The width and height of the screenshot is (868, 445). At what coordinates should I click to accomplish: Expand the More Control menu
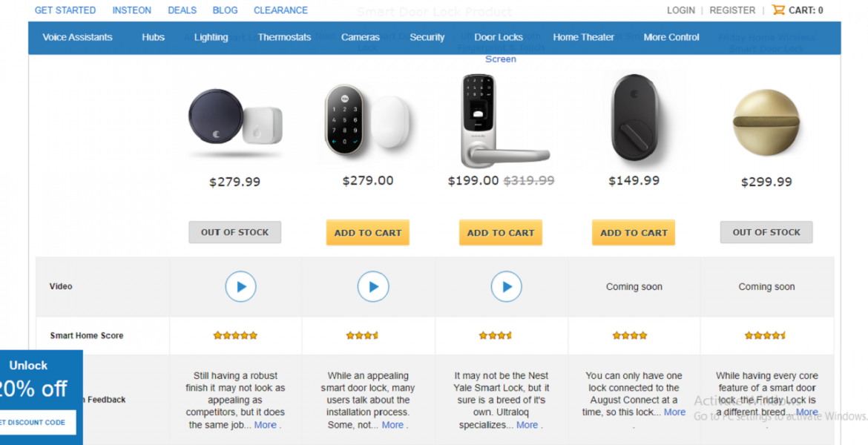point(671,37)
